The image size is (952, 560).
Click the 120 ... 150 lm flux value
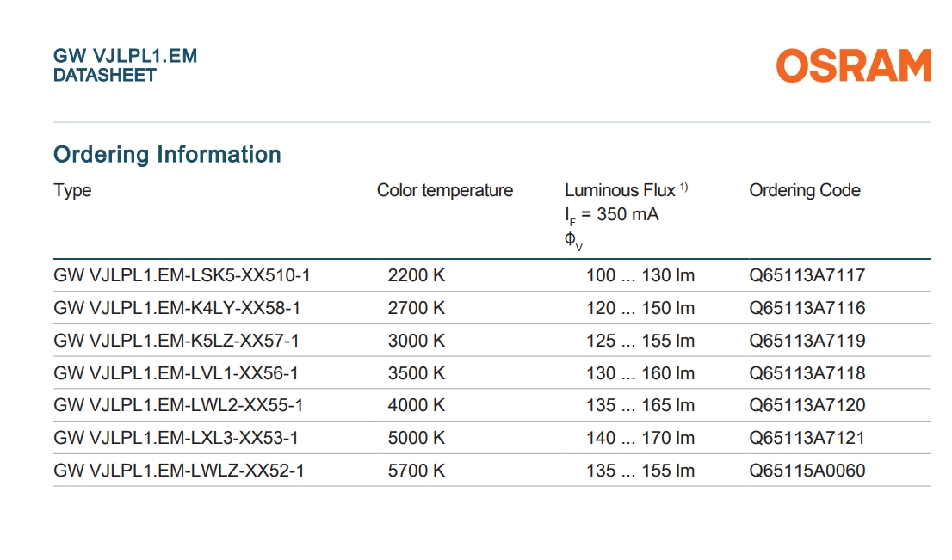point(640,308)
